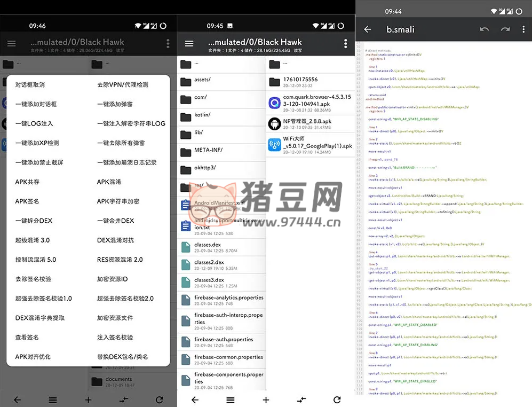Select 控制流混淆 5.0 option
Image resolution: width=532 pixels, height=407 pixels.
coord(35,260)
